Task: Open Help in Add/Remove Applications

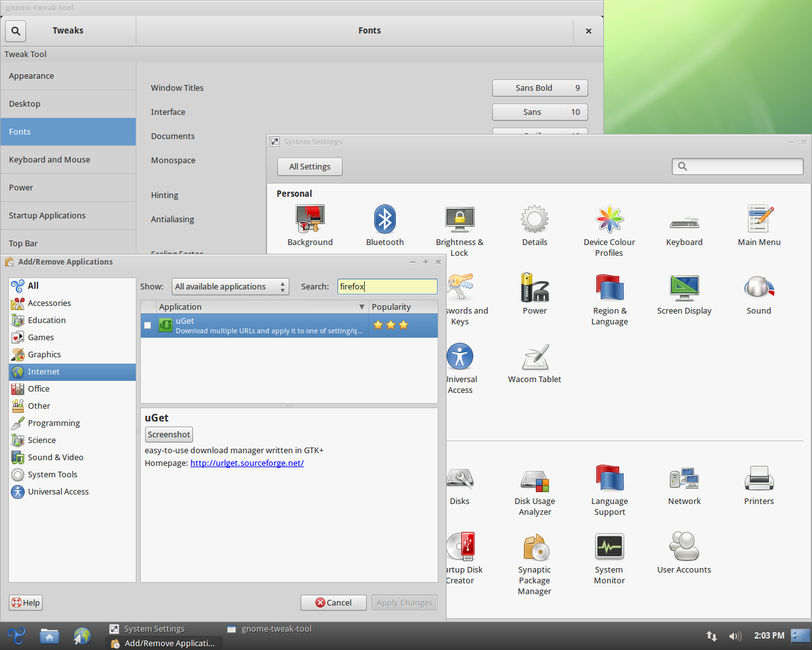Action: [25, 602]
